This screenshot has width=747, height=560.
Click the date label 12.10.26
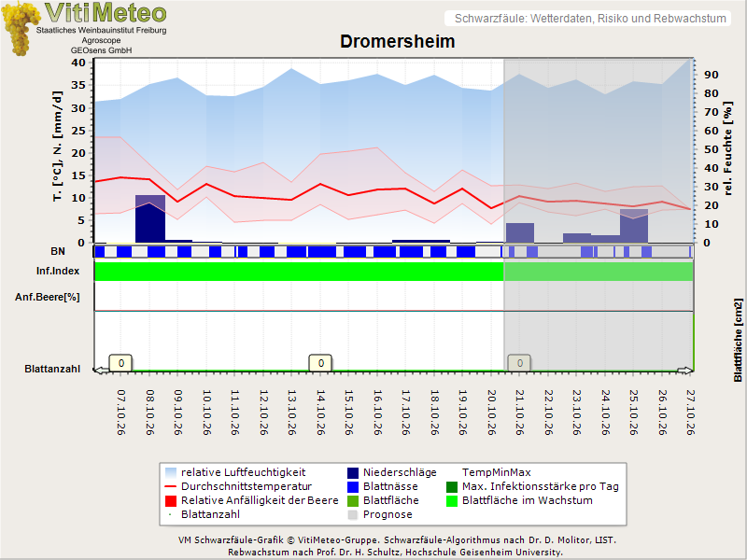point(263,413)
